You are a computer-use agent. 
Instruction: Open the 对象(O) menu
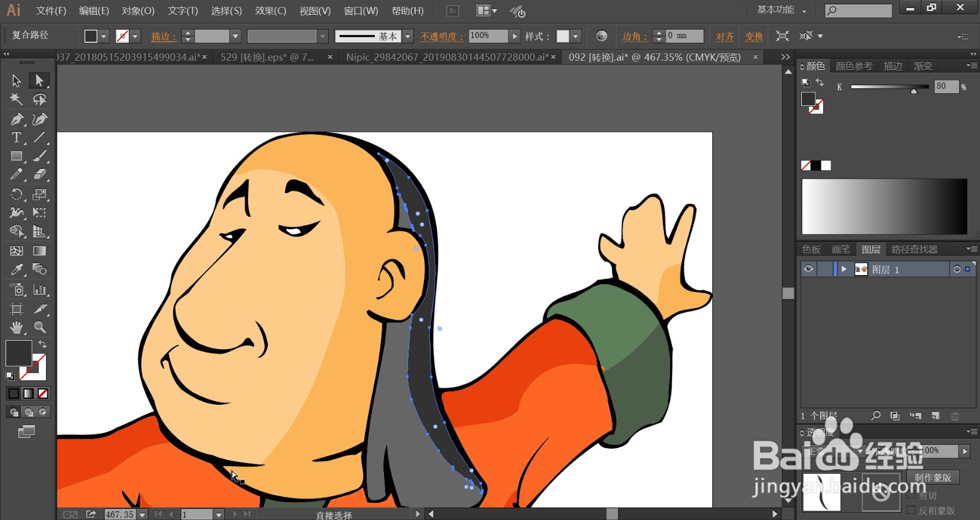tap(138, 11)
